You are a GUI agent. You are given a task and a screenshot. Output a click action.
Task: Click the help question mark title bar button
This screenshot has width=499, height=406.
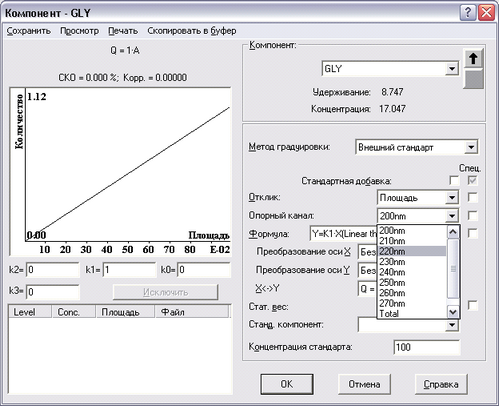pos(468,13)
